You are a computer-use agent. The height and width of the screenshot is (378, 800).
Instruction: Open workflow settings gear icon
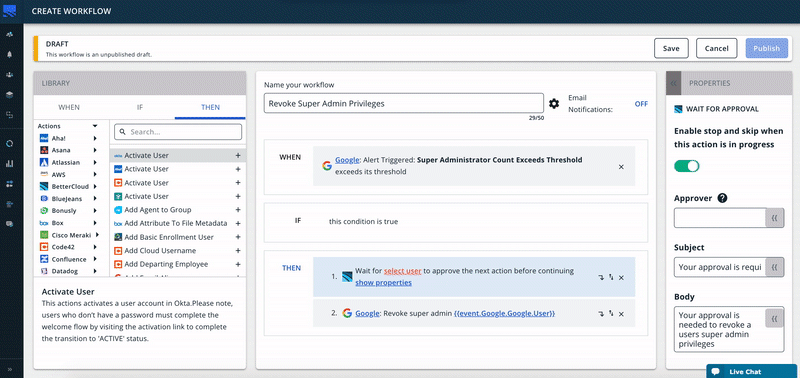point(554,104)
